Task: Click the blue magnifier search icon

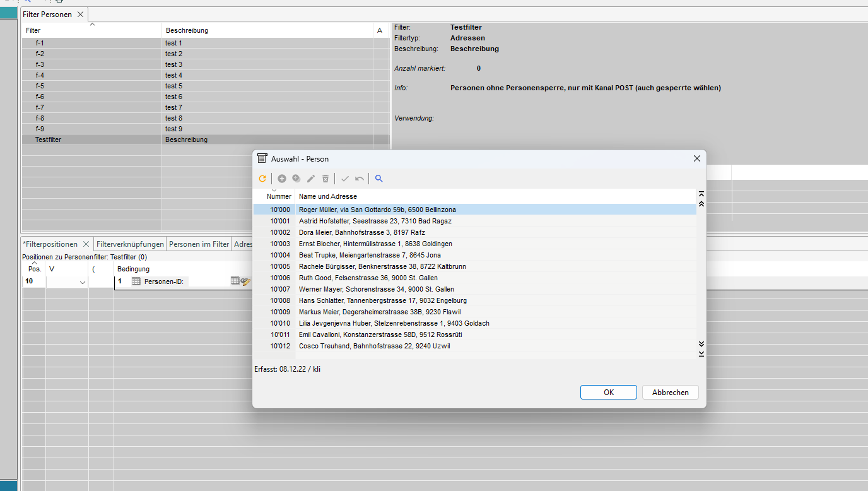Action: [x=379, y=179]
